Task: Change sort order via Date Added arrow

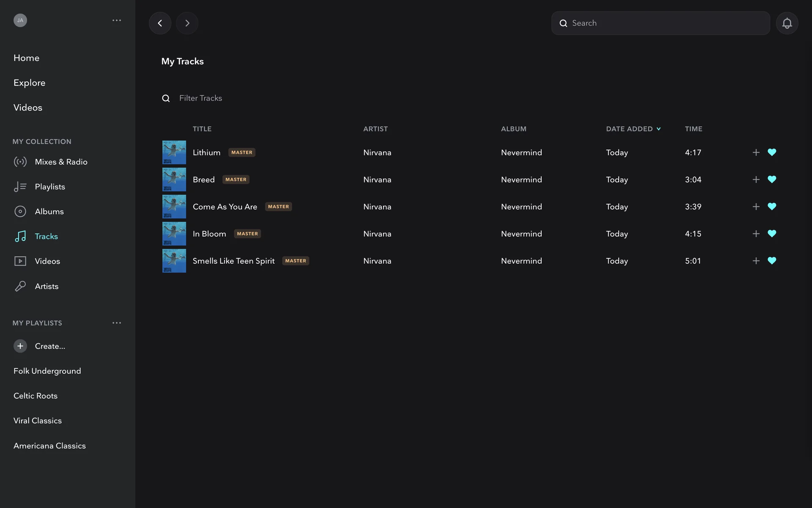Action: point(658,129)
